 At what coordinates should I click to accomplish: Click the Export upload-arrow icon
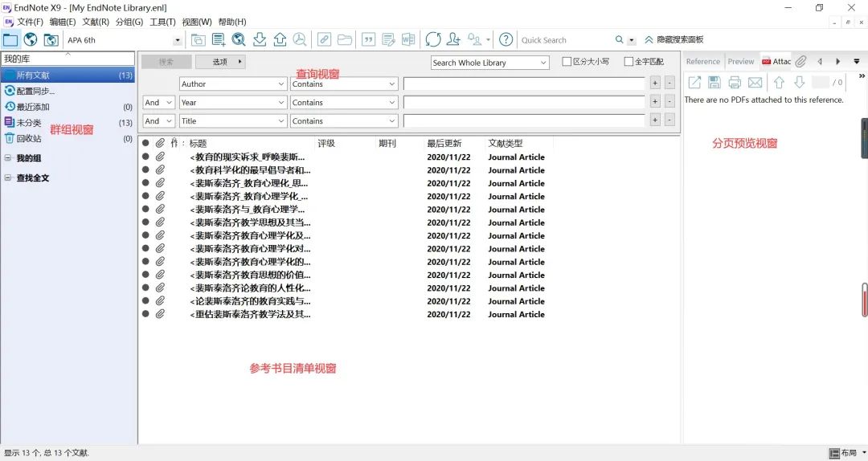pyautogui.click(x=280, y=39)
